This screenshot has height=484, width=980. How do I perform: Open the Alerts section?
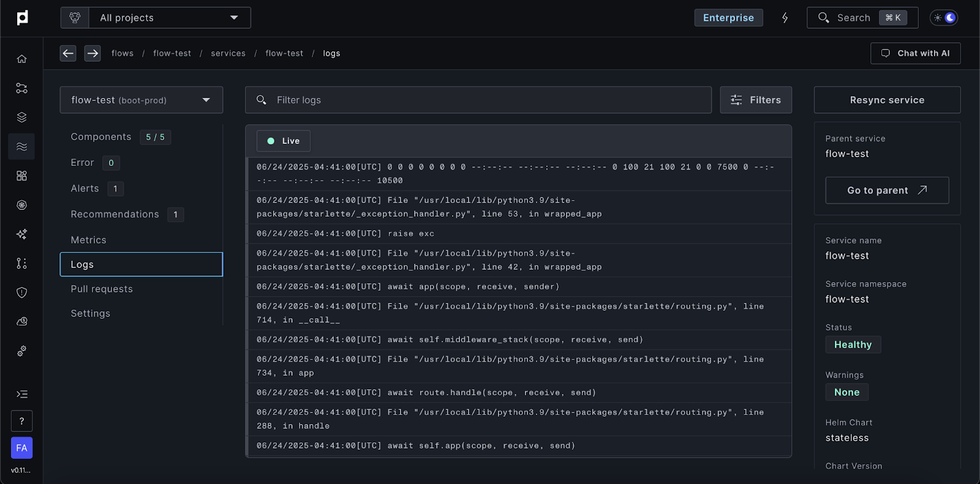pos(85,188)
